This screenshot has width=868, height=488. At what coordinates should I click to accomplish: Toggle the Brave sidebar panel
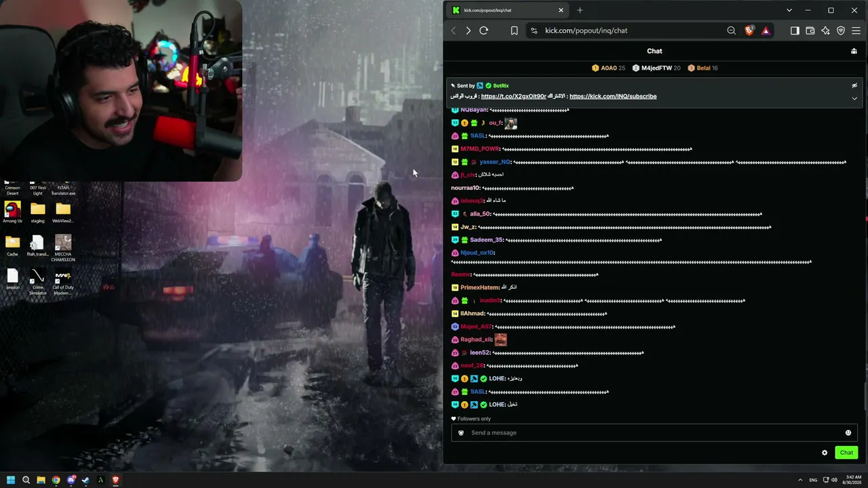tap(795, 30)
